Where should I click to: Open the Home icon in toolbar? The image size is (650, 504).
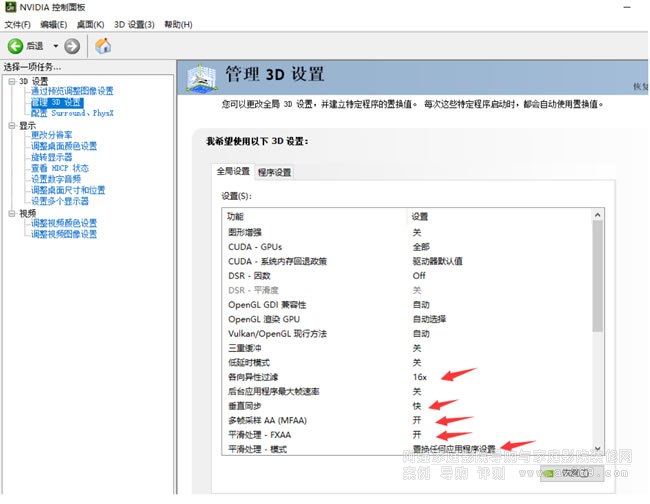[103, 46]
